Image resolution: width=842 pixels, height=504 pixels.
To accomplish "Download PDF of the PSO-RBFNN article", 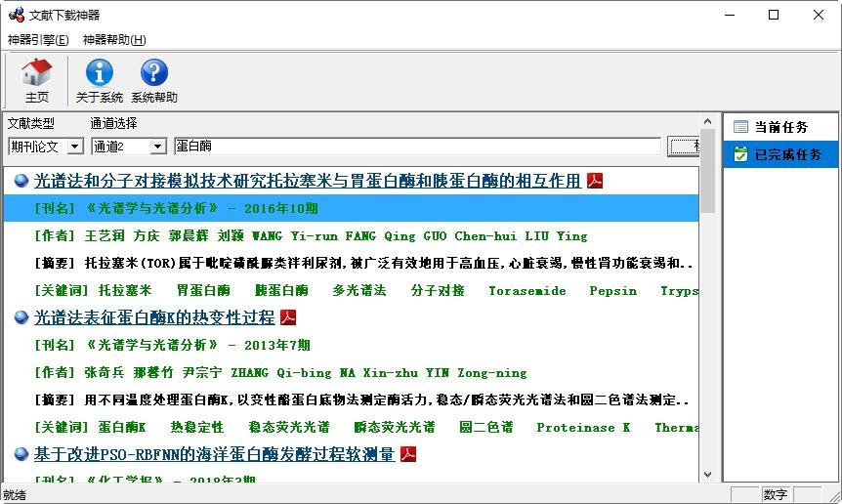I will tap(408, 454).
